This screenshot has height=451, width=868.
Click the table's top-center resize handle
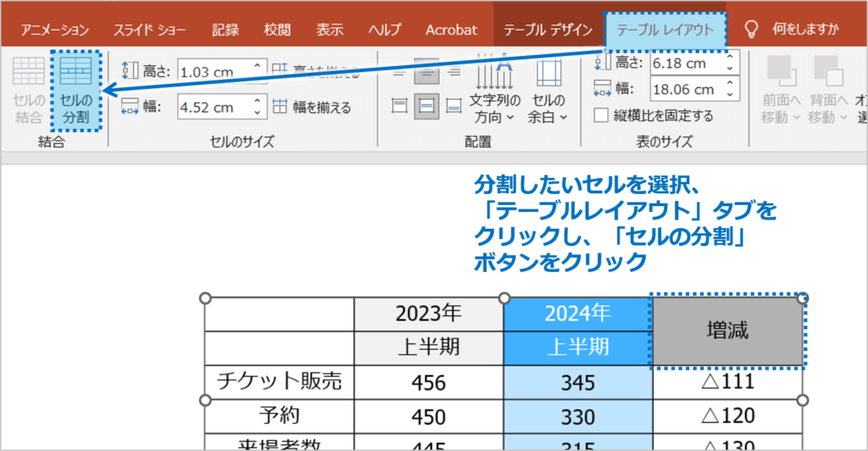(x=504, y=298)
